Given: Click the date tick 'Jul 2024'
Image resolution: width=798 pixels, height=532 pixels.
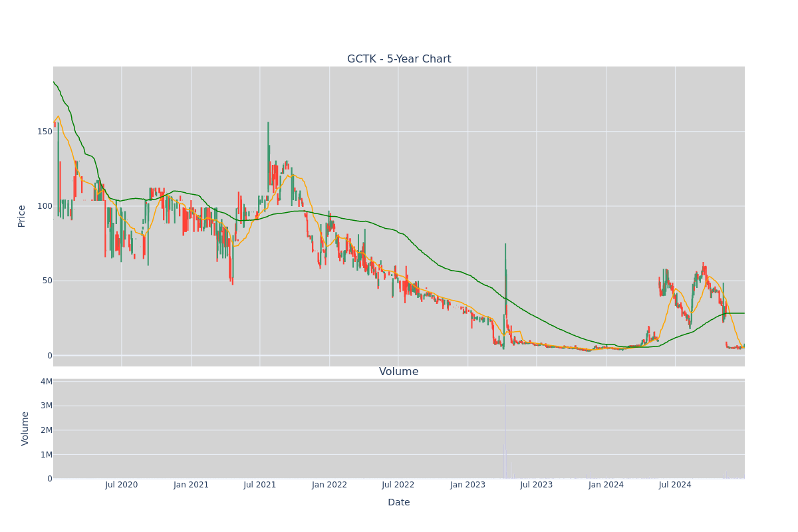Looking at the screenshot, I should [x=675, y=485].
